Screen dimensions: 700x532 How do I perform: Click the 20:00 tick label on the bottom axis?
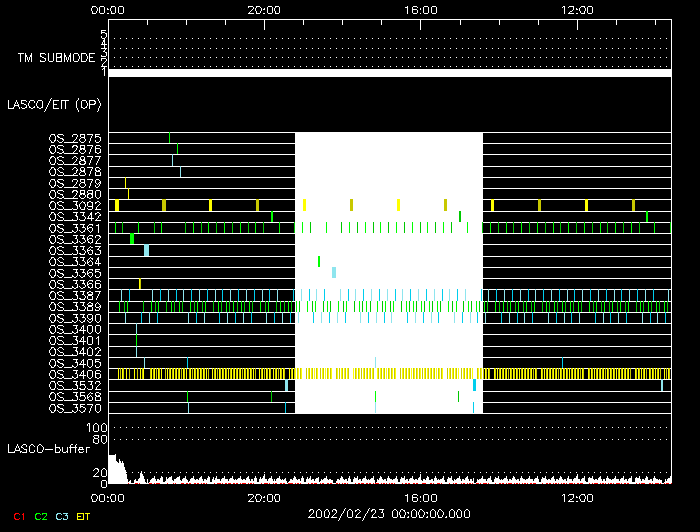(264, 497)
